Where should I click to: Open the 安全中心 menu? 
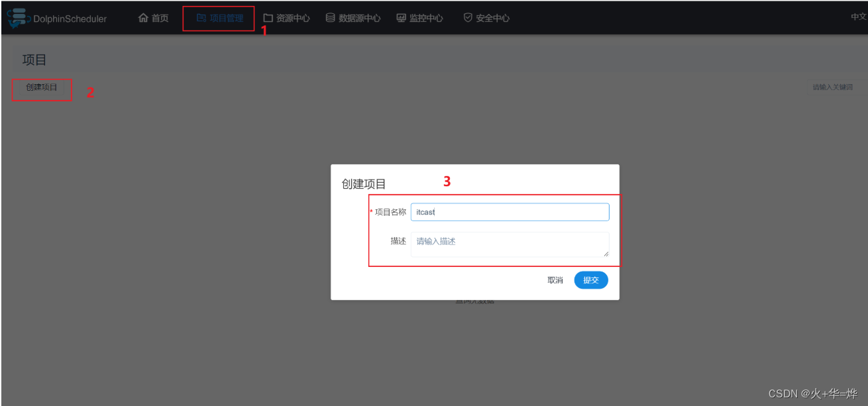point(486,18)
